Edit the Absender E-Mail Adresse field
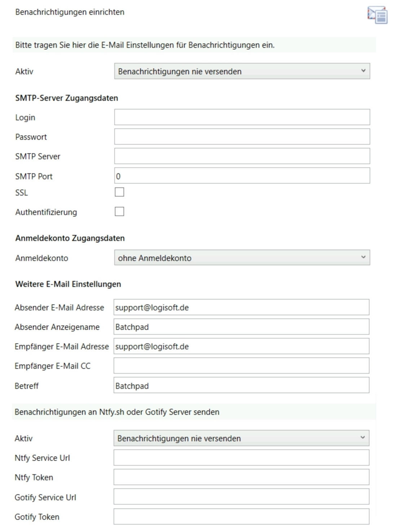396x532 pixels. [241, 307]
